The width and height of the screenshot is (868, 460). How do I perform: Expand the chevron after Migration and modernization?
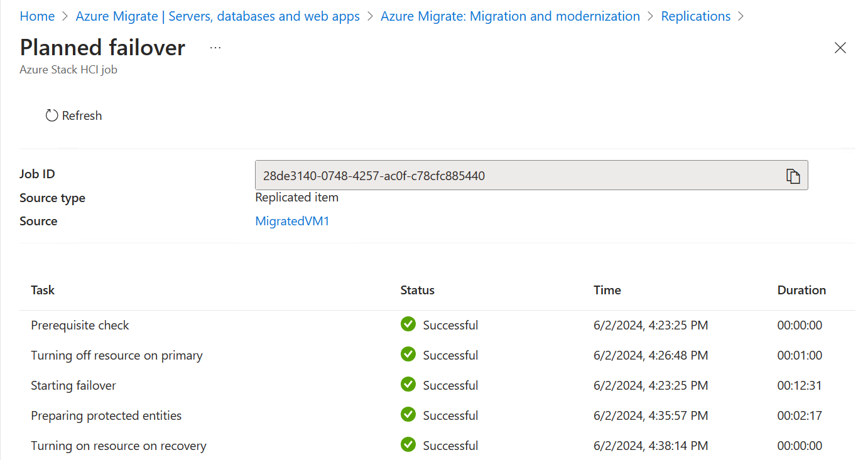click(x=650, y=16)
